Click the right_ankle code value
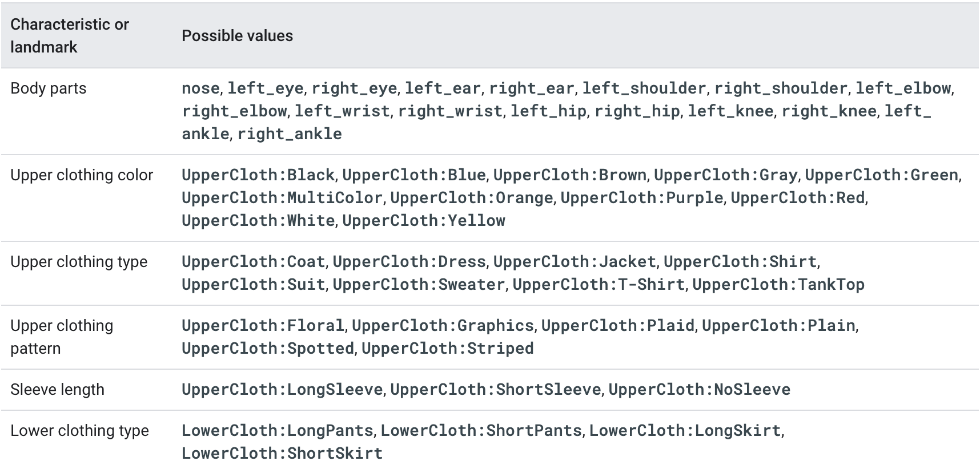 (290, 134)
